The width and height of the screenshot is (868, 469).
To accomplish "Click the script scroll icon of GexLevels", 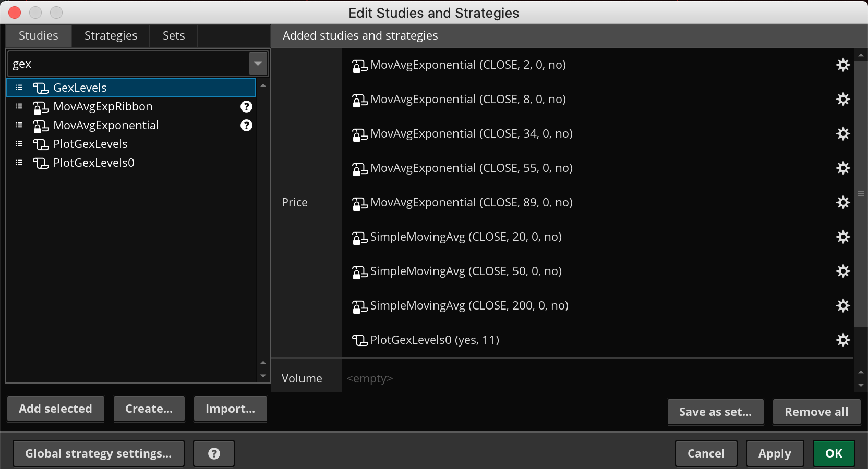I will (41, 88).
